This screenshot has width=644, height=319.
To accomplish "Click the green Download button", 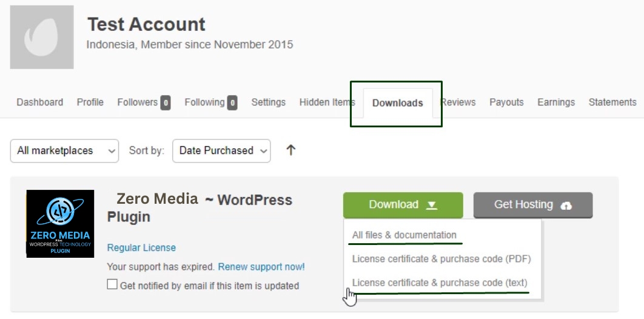I will click(x=403, y=205).
